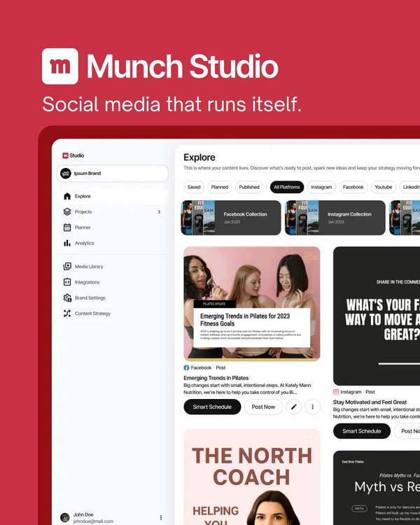Image resolution: width=420 pixels, height=525 pixels.
Task: Select Analytics in the sidebar
Action: tap(112, 243)
